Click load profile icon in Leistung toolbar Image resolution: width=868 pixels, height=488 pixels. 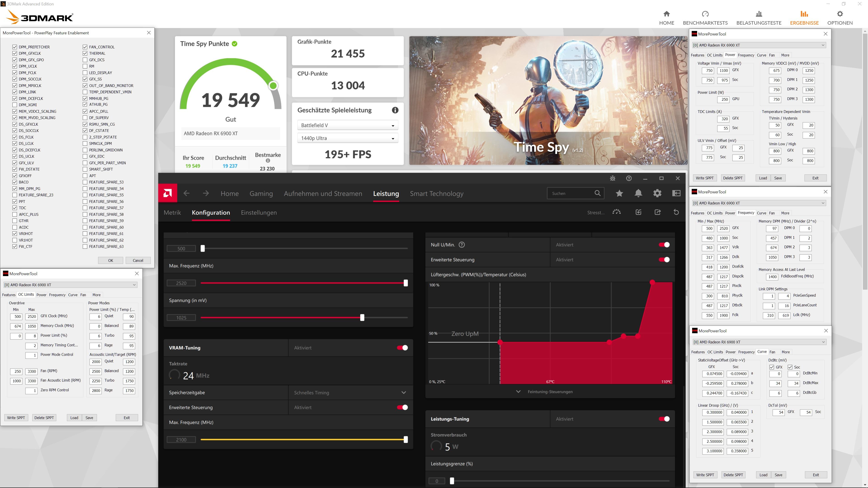click(638, 212)
